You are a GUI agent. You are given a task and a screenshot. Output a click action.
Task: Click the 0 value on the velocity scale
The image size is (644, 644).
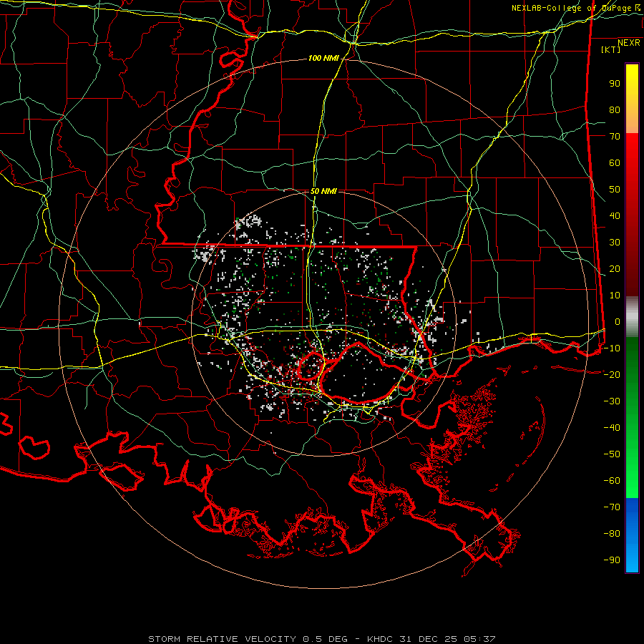pos(618,321)
